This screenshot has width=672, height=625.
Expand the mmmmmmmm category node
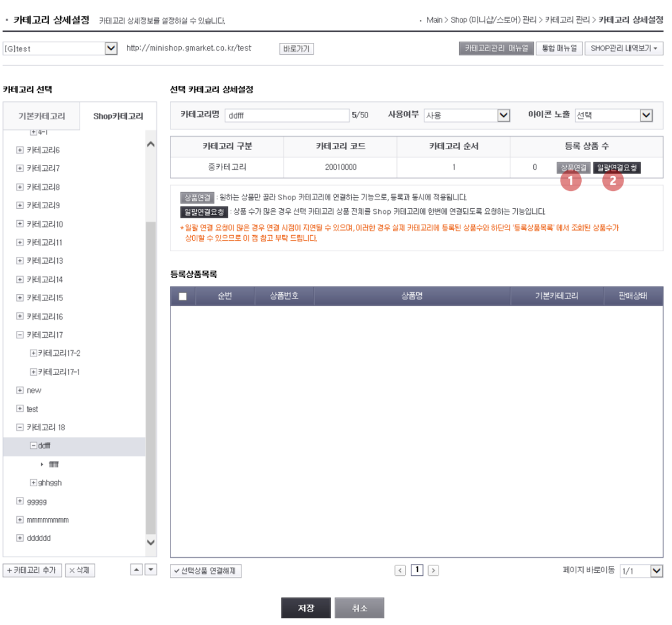coord(20,520)
